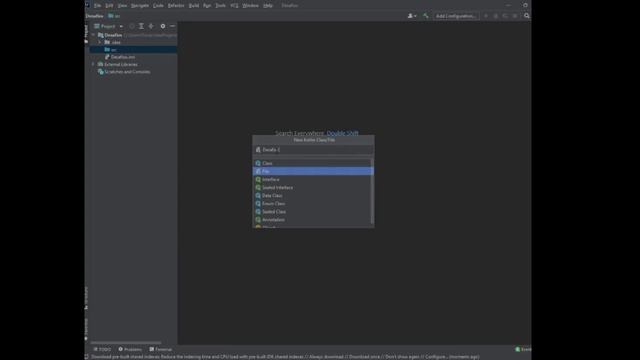The width and height of the screenshot is (640, 360).
Task: Open the Problems tool window tab
Action: [x=130, y=349]
